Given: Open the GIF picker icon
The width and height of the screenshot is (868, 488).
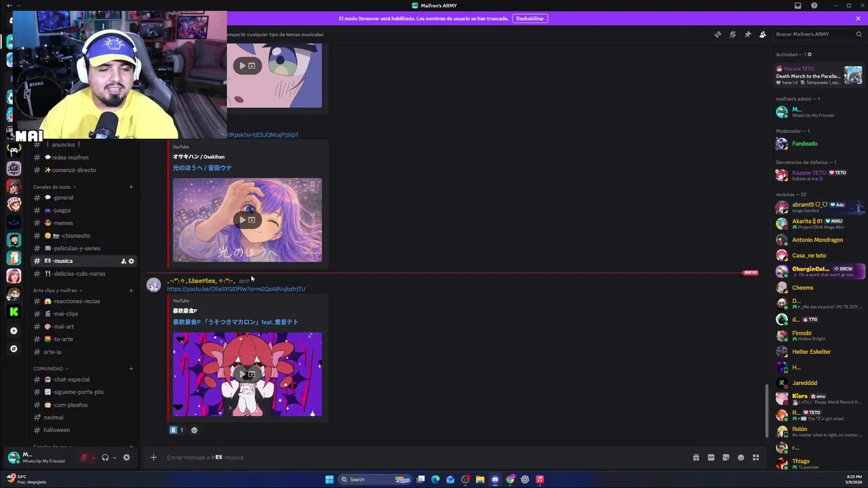Looking at the screenshot, I should click(711, 457).
